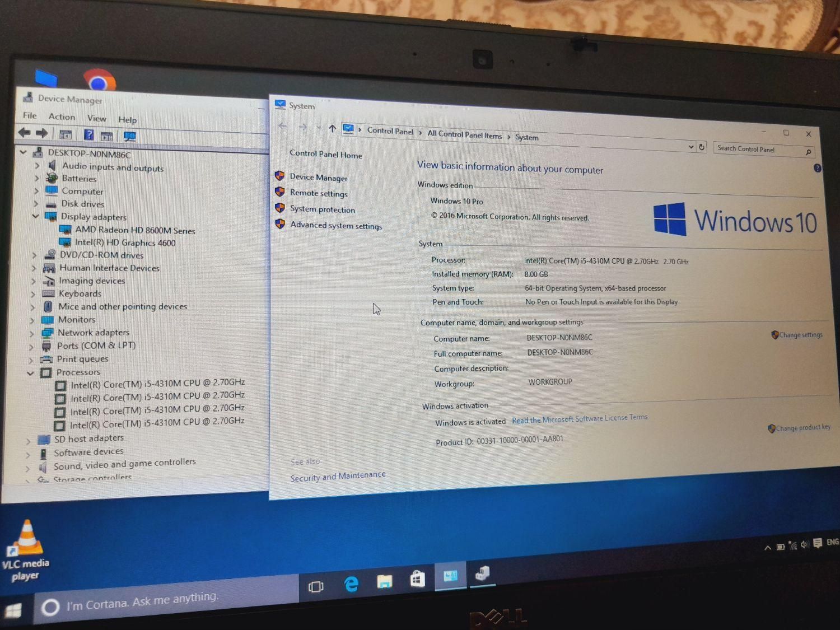Click the Forward arrow in System window
The height and width of the screenshot is (630, 840).
pos(303,127)
